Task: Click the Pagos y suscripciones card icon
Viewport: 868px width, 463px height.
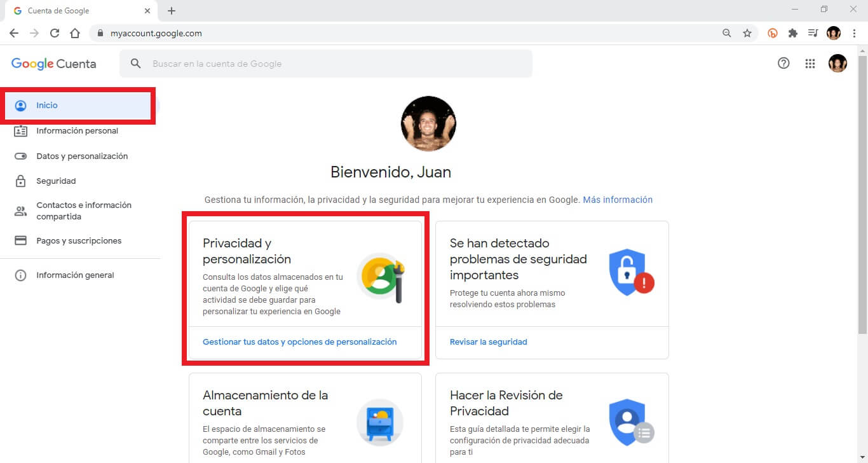Action: tap(21, 241)
